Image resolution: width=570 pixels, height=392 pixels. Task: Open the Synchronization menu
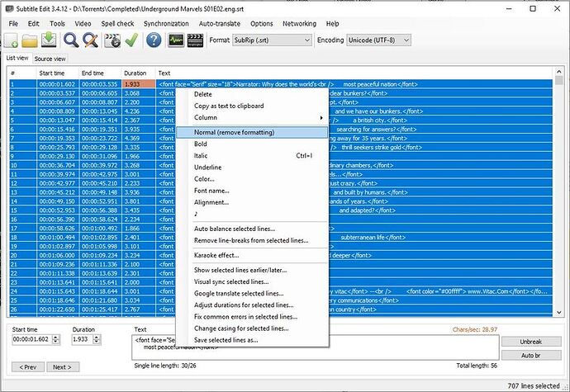click(x=165, y=24)
